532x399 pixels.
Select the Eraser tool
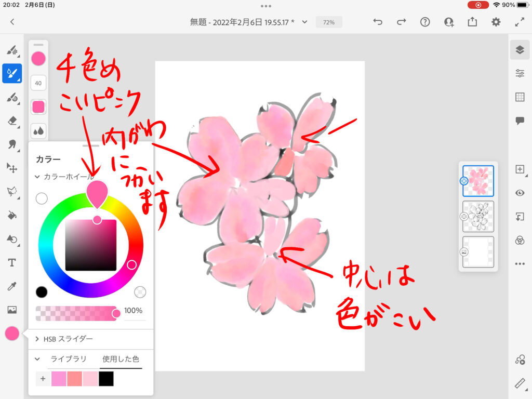(x=11, y=121)
